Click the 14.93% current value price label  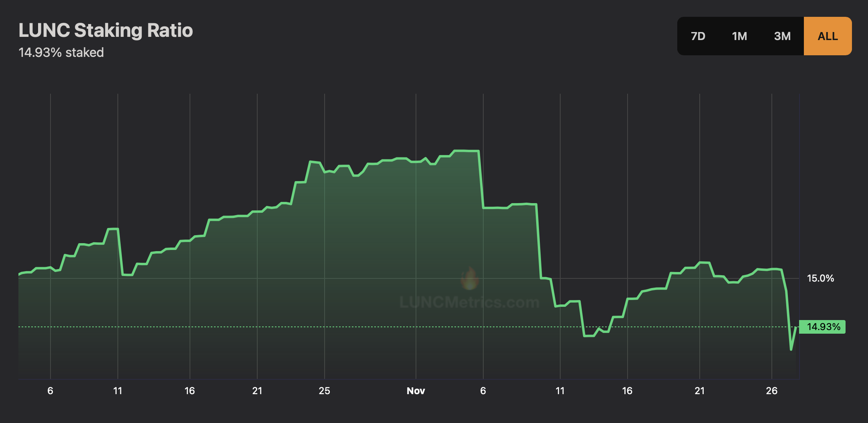click(x=822, y=327)
